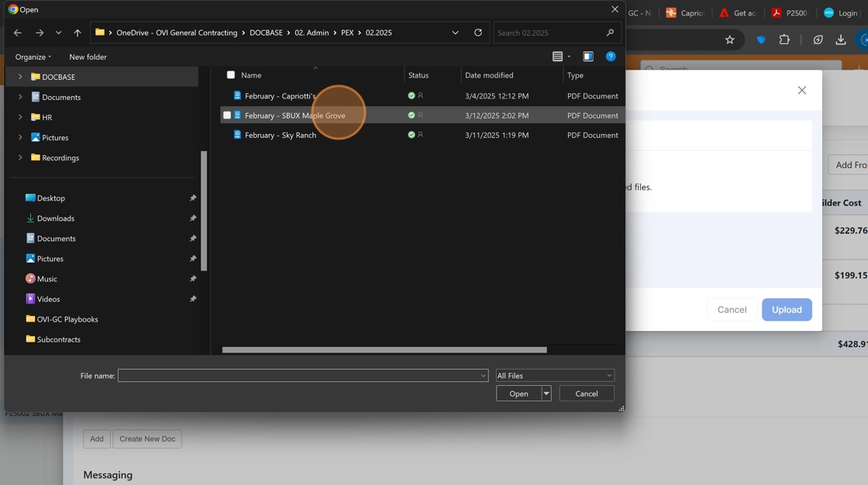
Task: Click Create New Doc on web page
Action: [147, 439]
